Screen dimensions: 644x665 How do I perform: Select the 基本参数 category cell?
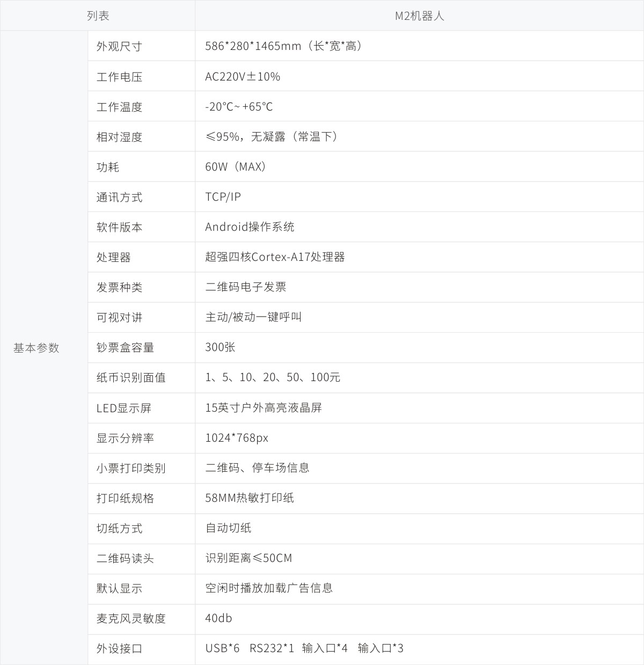(x=36, y=348)
